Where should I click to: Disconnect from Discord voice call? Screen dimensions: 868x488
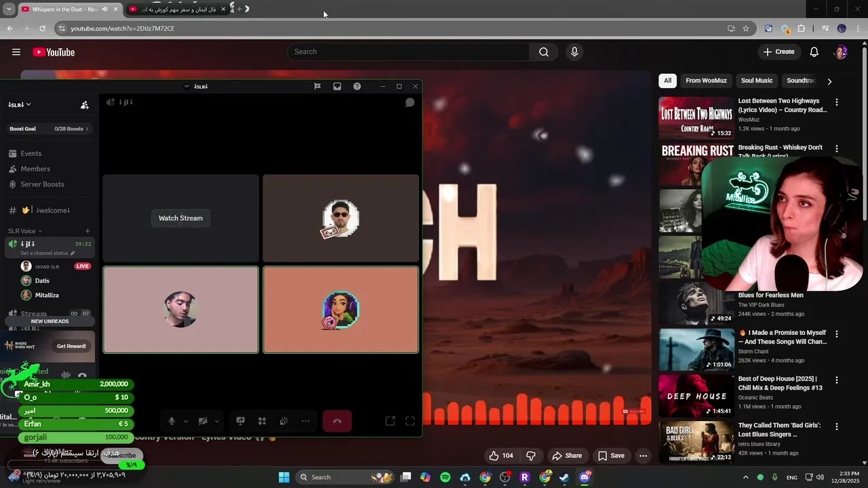pyautogui.click(x=337, y=421)
